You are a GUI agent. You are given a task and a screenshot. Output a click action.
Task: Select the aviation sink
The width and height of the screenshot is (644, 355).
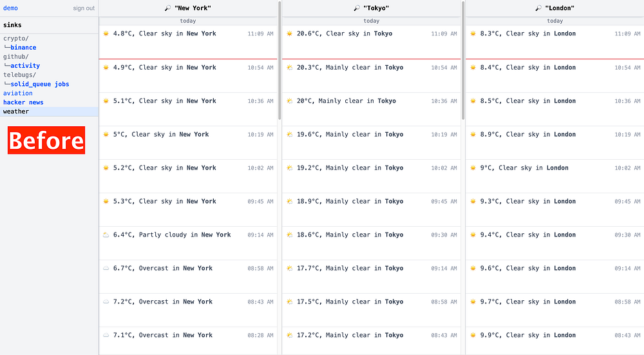point(18,93)
